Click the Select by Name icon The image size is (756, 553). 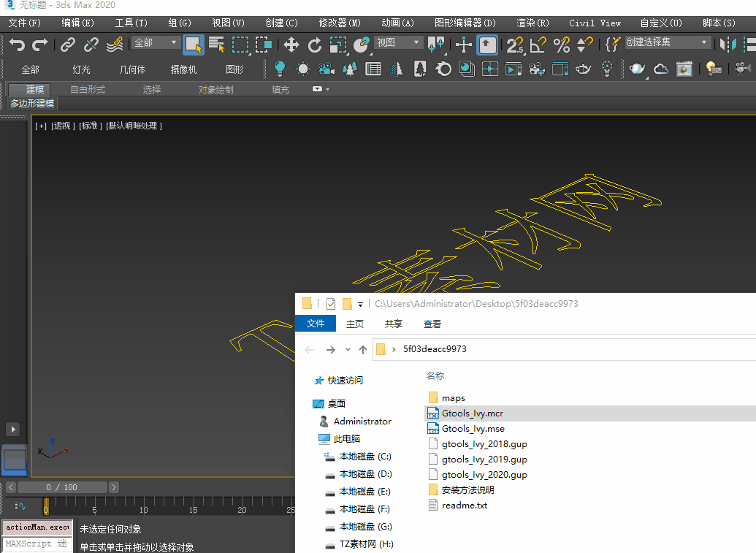[x=216, y=45]
